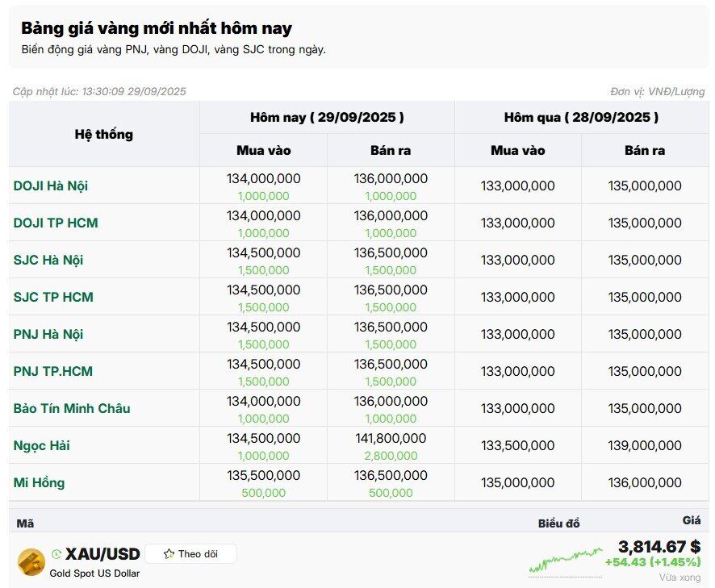Open SJC TP HCM gold price link
The width and height of the screenshot is (715, 588).
[53, 297]
